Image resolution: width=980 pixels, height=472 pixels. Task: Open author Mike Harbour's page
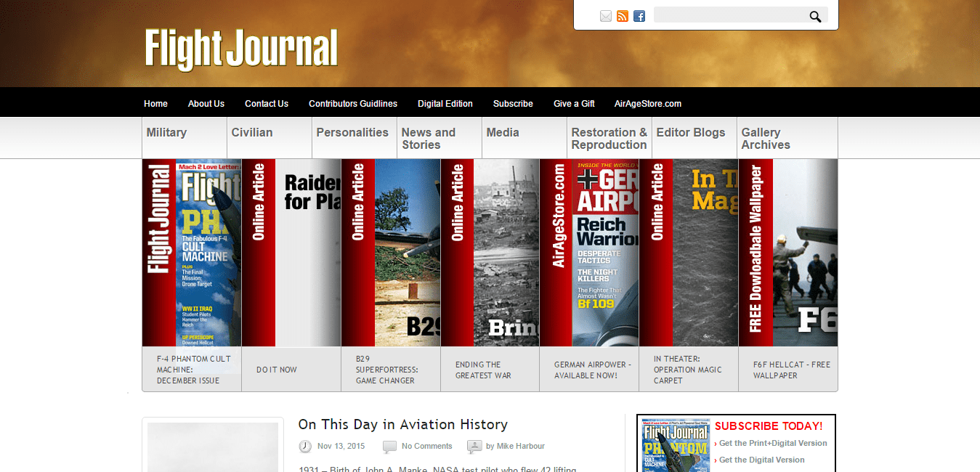[x=521, y=446]
